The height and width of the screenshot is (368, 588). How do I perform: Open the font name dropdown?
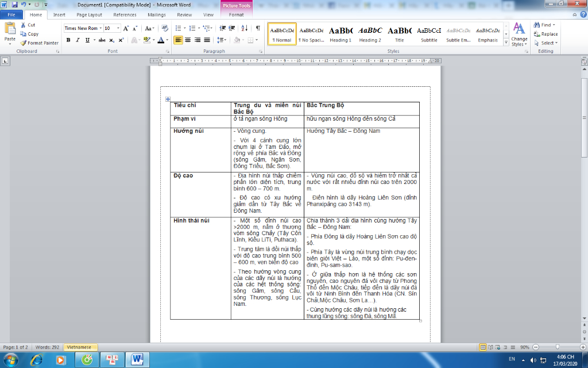[100, 28]
